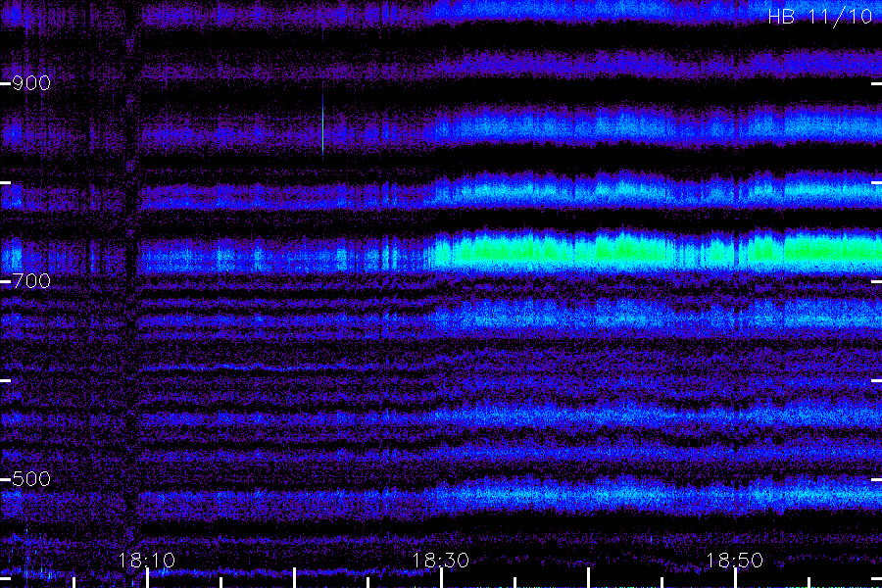Select the time tick mark below 18:10
Screen dimensions: 882x588
coord(147,578)
